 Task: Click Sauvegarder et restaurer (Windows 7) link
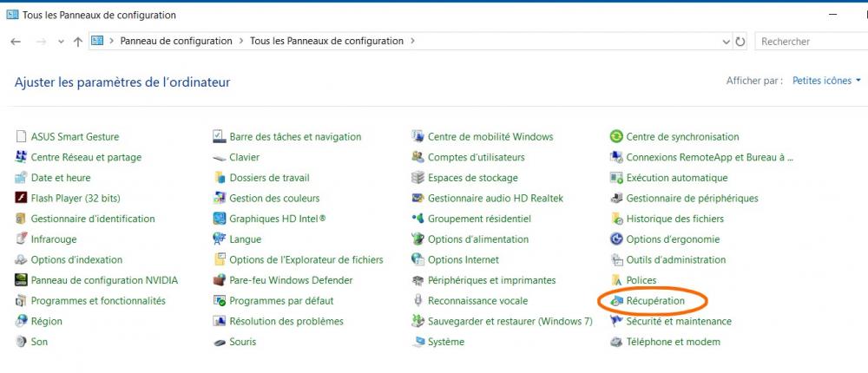coord(510,321)
